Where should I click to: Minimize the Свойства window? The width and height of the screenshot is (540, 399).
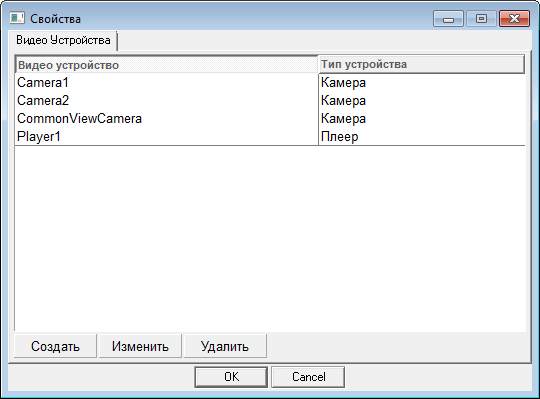(448, 19)
